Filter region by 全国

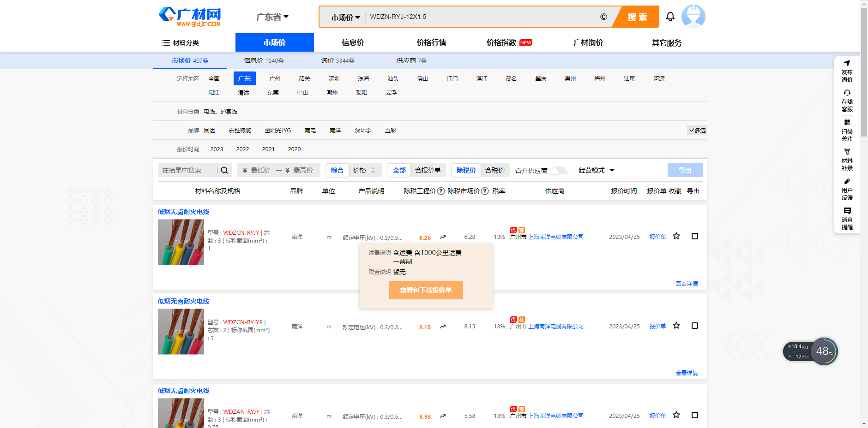(x=214, y=79)
